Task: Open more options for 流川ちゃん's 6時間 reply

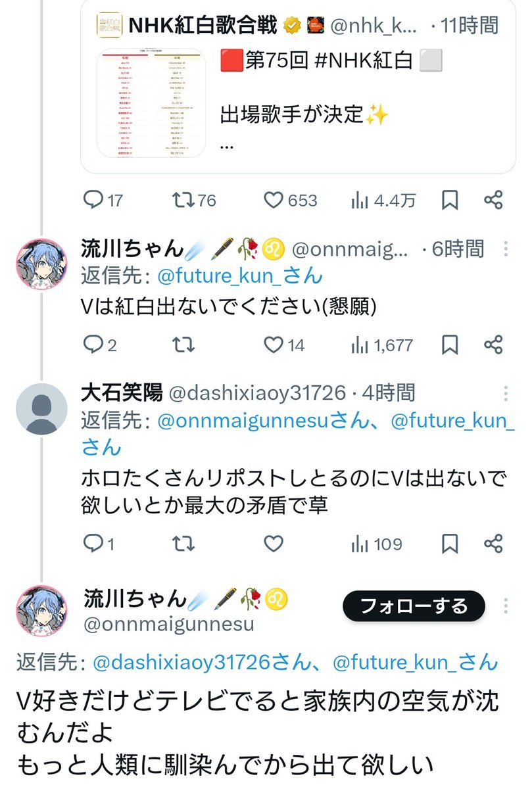Action: (506, 249)
